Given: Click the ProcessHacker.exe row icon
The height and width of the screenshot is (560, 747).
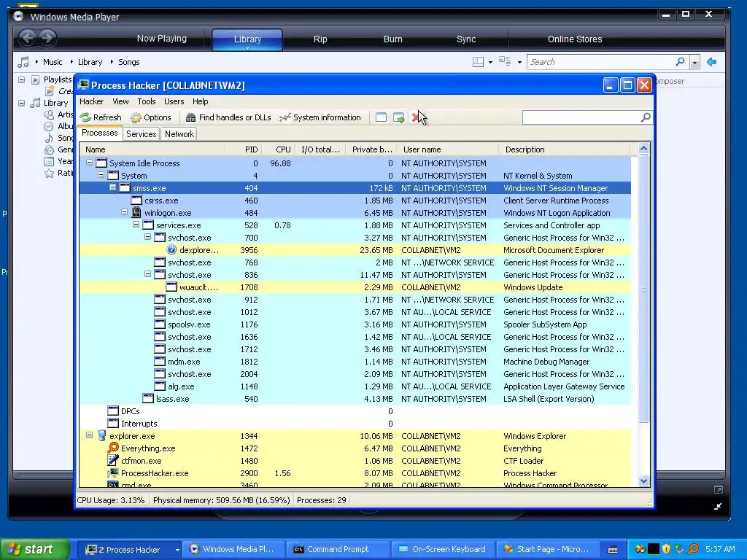Looking at the screenshot, I should pos(113,472).
